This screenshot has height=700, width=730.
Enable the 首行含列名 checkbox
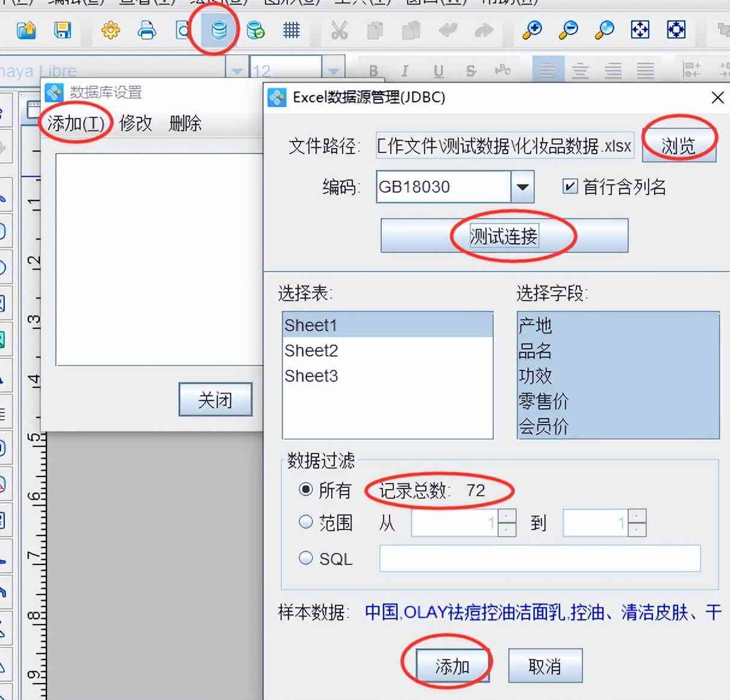[x=569, y=187]
